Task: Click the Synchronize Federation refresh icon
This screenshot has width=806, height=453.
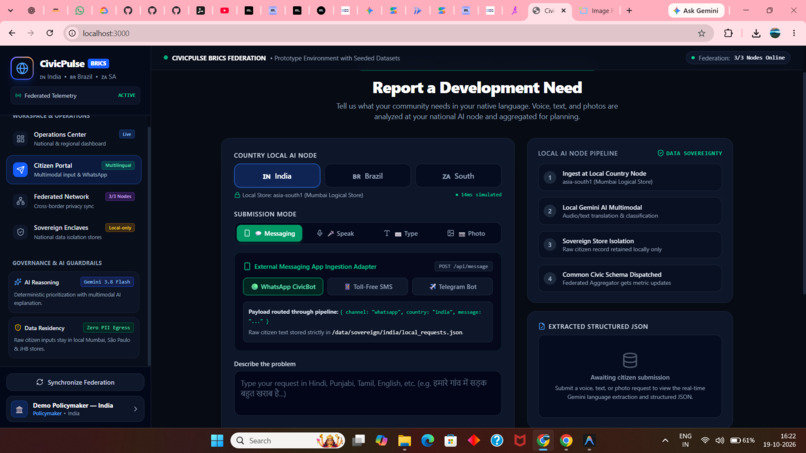Action: (40, 382)
